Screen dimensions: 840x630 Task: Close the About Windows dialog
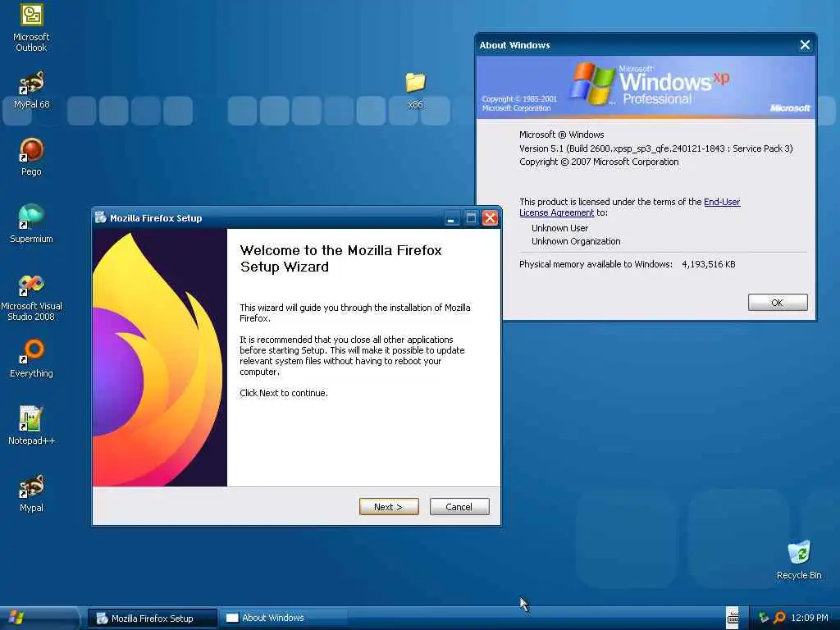click(805, 45)
